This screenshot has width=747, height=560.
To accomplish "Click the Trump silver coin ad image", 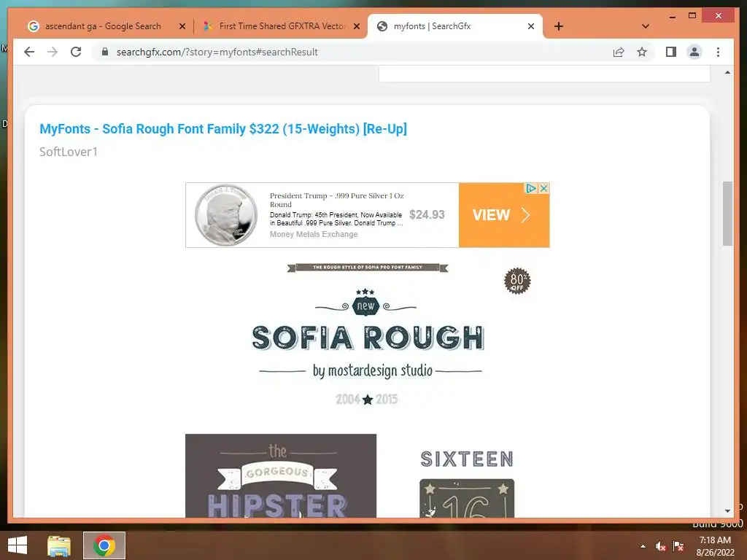I will coord(226,215).
